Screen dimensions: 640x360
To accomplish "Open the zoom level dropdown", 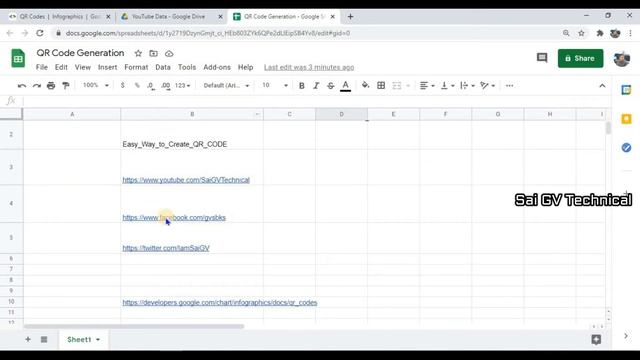I will 96,85.
